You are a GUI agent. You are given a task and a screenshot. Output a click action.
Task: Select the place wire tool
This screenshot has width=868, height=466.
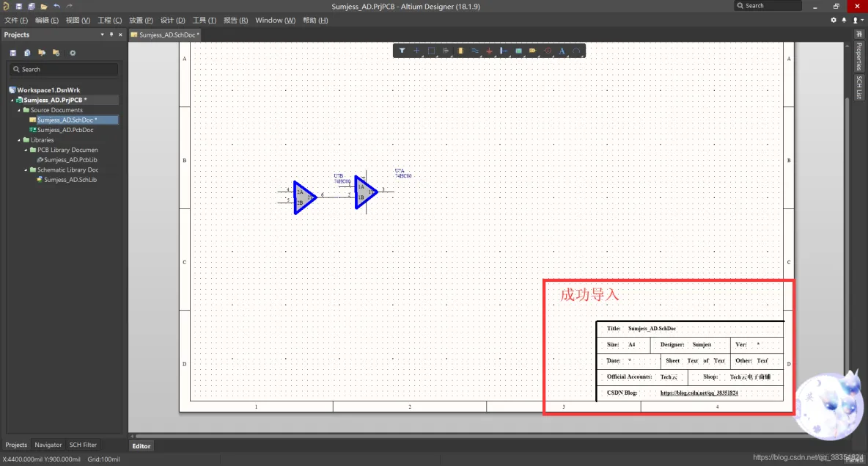point(475,51)
